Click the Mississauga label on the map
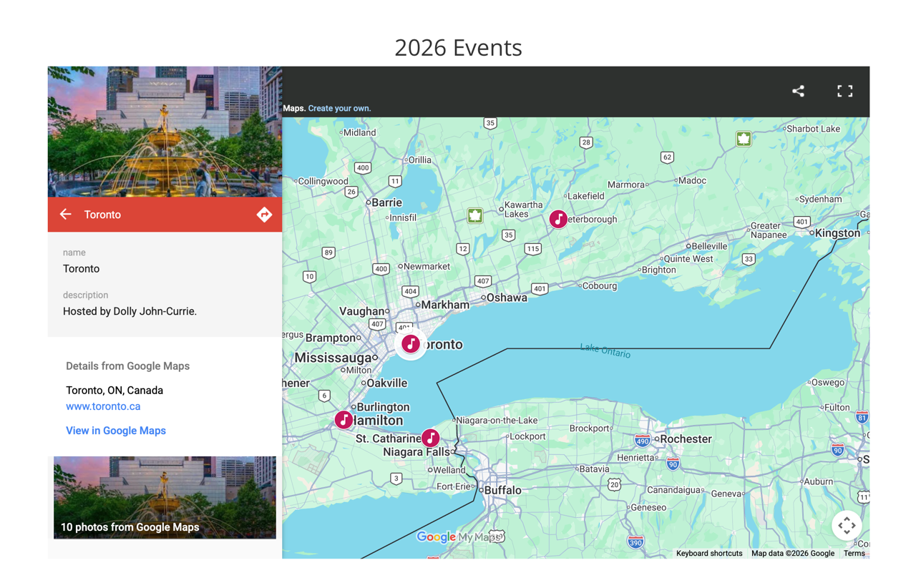 (333, 358)
